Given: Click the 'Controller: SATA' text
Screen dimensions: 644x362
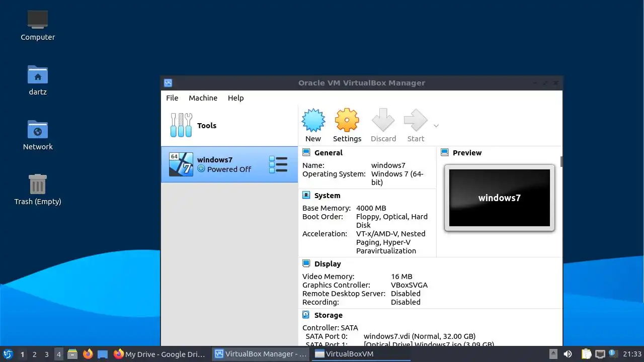Looking at the screenshot, I should point(330,328).
